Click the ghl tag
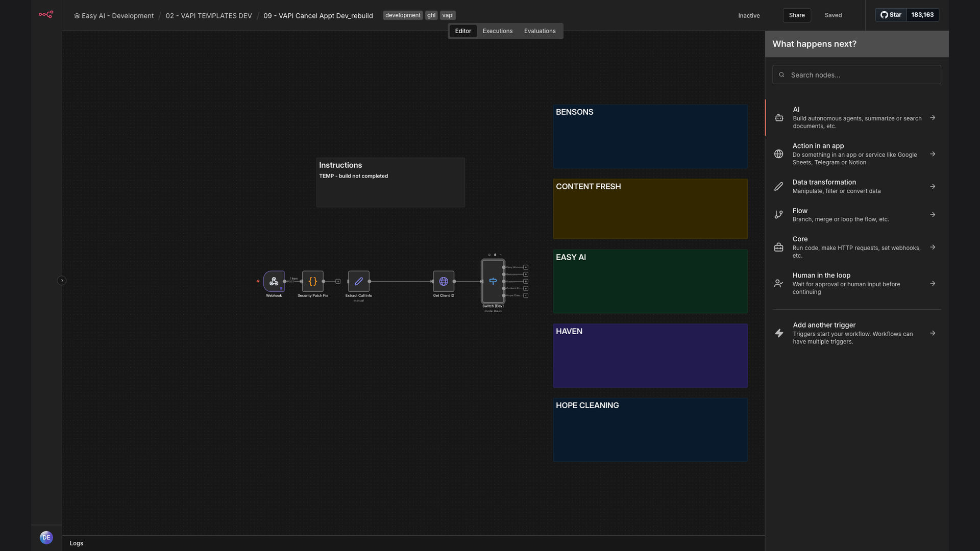980x551 pixels. pyautogui.click(x=431, y=15)
